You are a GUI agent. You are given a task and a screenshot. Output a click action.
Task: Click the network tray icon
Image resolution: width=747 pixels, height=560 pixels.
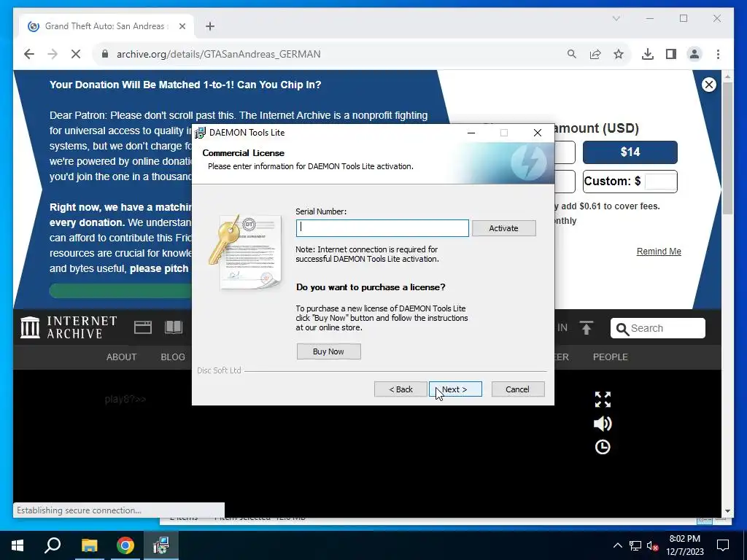(635, 545)
